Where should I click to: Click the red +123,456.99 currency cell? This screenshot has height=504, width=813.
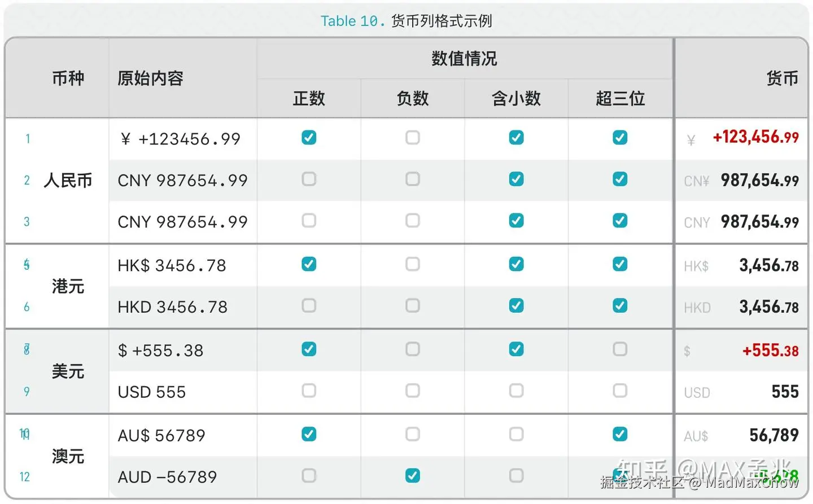[755, 137]
